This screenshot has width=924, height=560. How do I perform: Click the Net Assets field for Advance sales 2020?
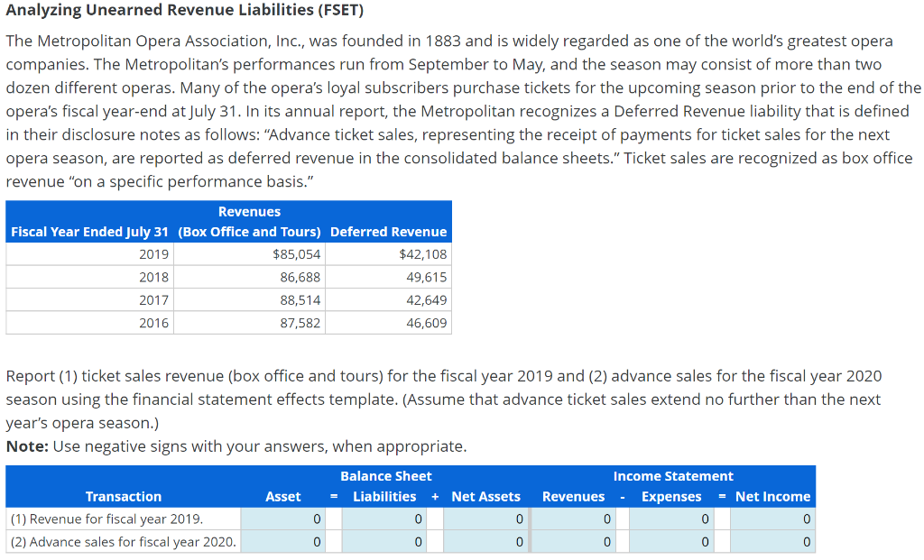[x=485, y=542]
